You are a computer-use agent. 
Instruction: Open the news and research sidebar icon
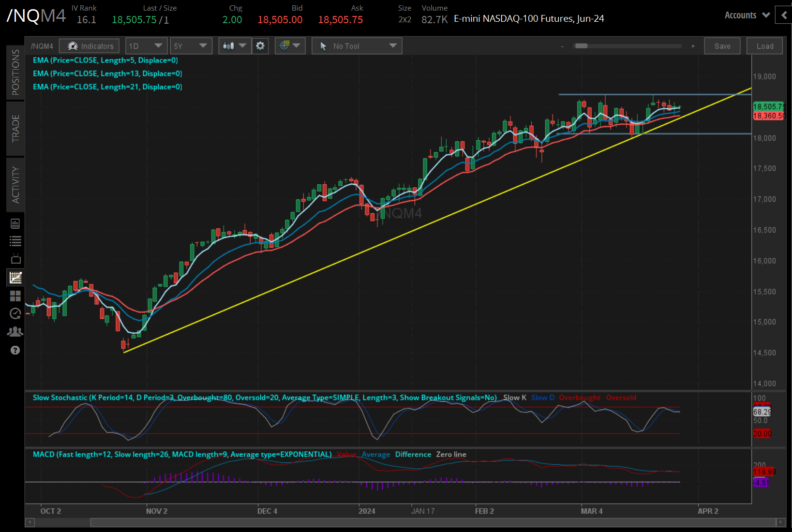tap(15, 223)
